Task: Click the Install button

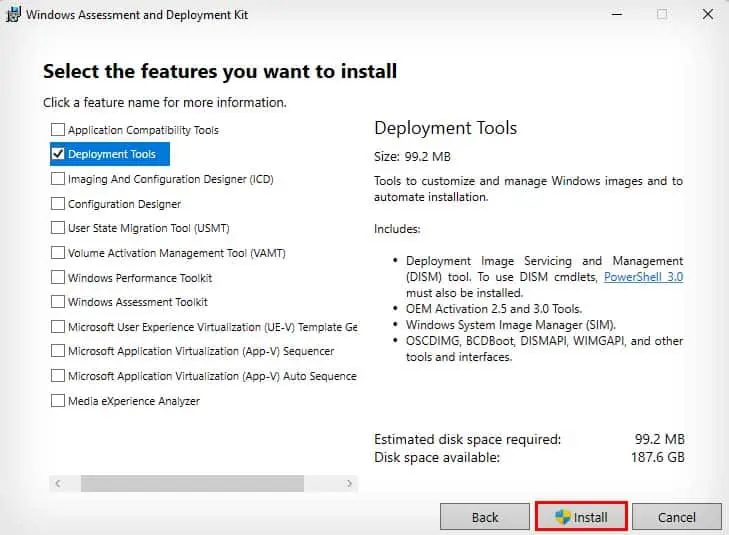Action: (x=581, y=516)
